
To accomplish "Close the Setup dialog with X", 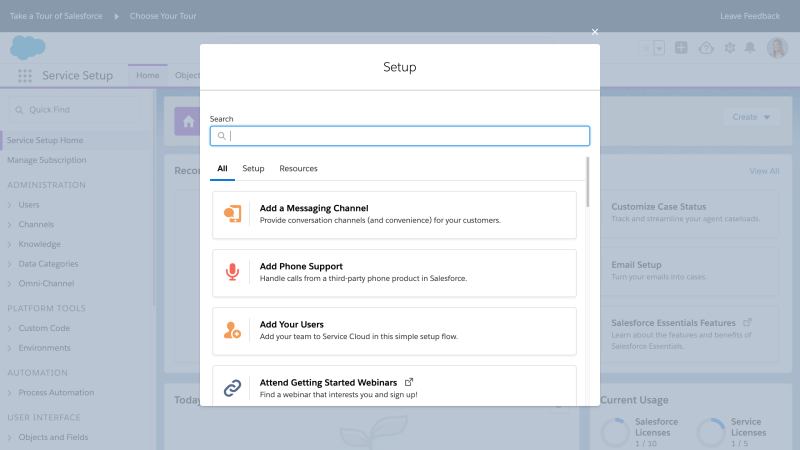I will [595, 32].
